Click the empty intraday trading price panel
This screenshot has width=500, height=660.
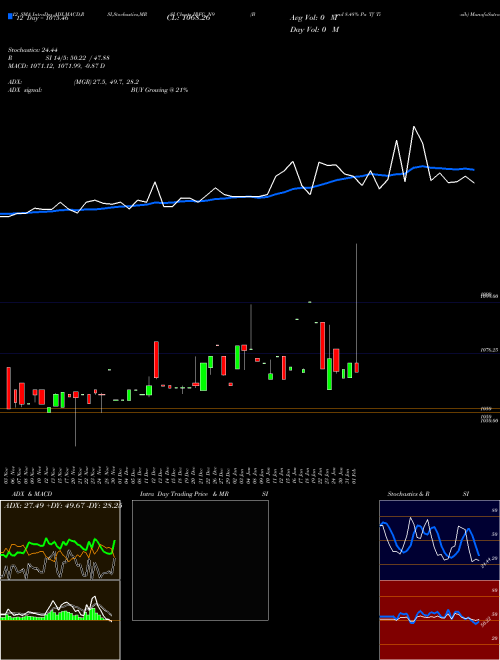click(200, 560)
